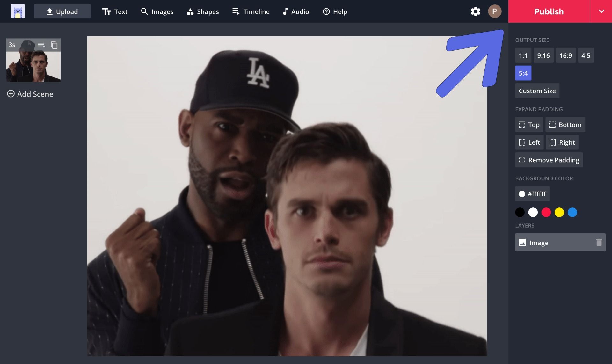
Task: Click the Publish button
Action: [549, 11]
